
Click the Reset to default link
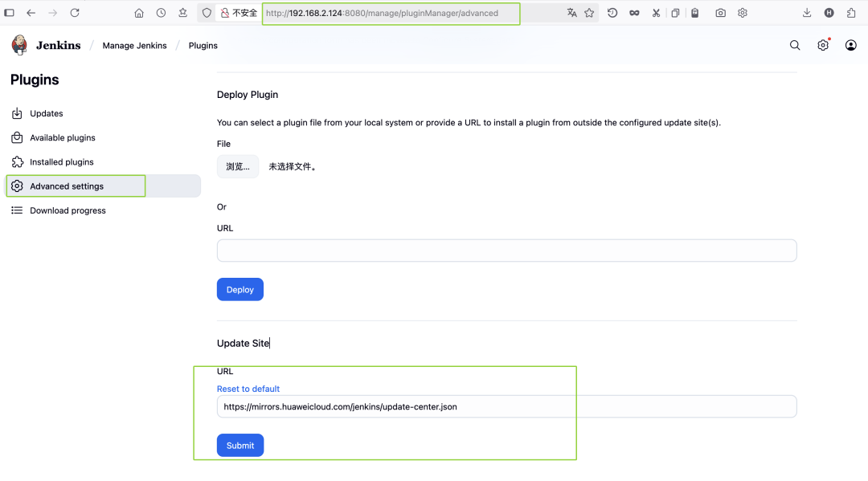[248, 389]
